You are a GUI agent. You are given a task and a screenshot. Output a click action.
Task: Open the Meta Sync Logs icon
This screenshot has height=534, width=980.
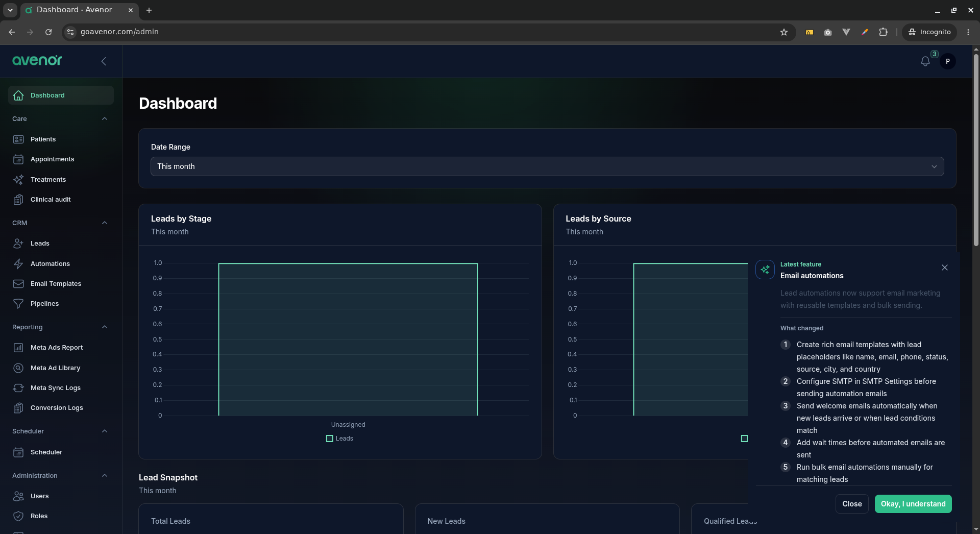click(18, 388)
